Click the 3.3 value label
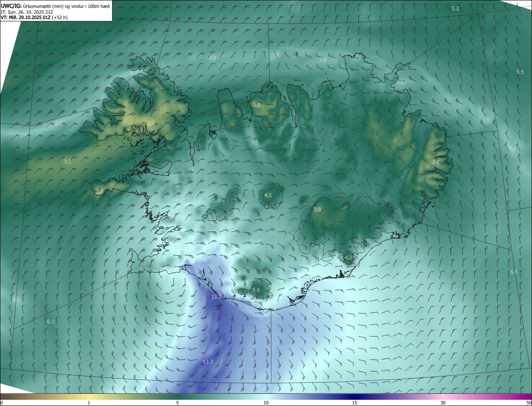 [x=256, y=105]
